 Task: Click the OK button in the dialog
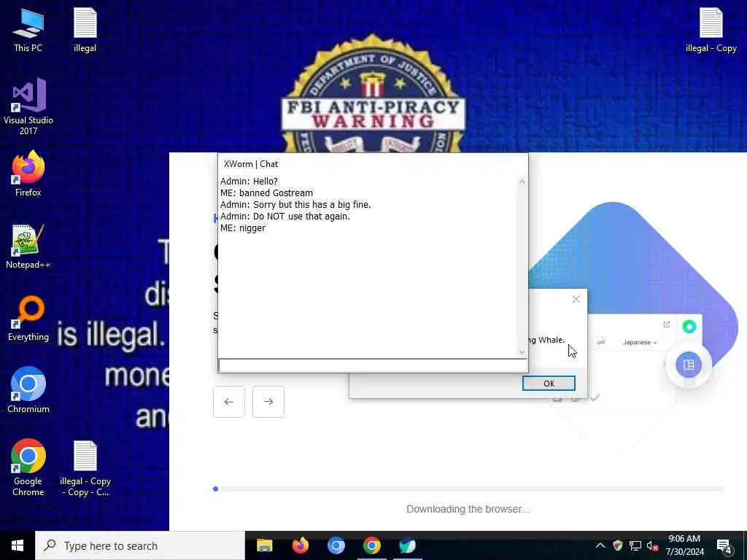[x=549, y=384]
